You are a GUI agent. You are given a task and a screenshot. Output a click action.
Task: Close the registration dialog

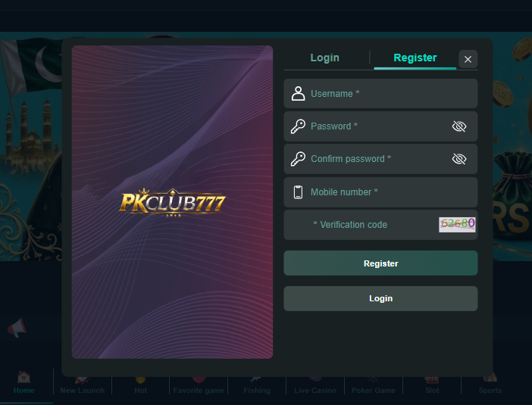click(x=468, y=59)
